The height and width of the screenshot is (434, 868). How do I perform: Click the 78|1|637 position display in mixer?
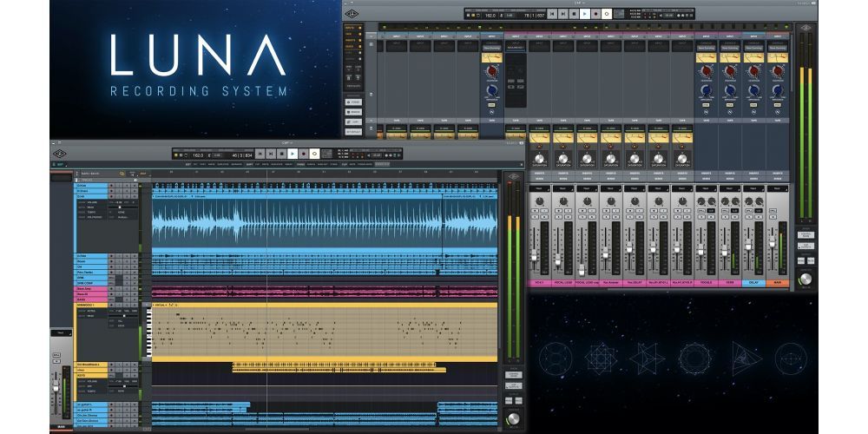coord(534,16)
